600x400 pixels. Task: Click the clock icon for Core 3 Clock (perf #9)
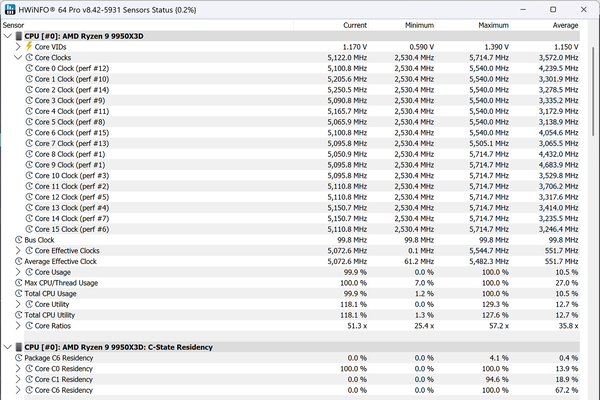(29, 100)
